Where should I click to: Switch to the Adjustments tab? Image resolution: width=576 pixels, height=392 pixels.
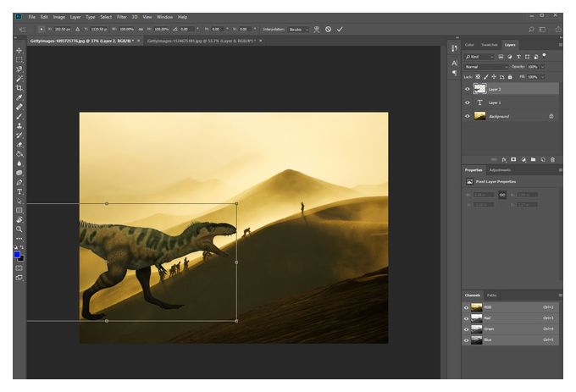[x=500, y=170]
